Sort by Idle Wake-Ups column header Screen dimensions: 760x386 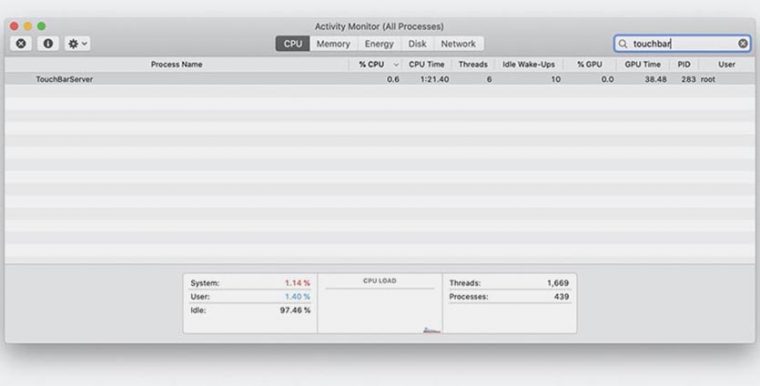tap(529, 64)
